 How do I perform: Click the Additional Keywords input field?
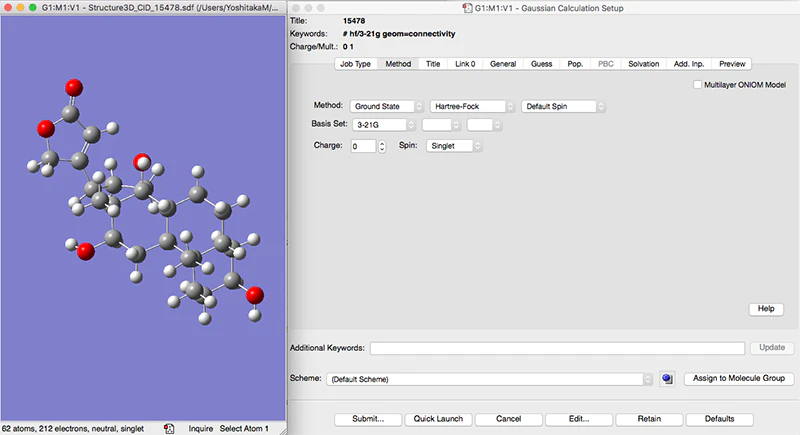click(557, 348)
